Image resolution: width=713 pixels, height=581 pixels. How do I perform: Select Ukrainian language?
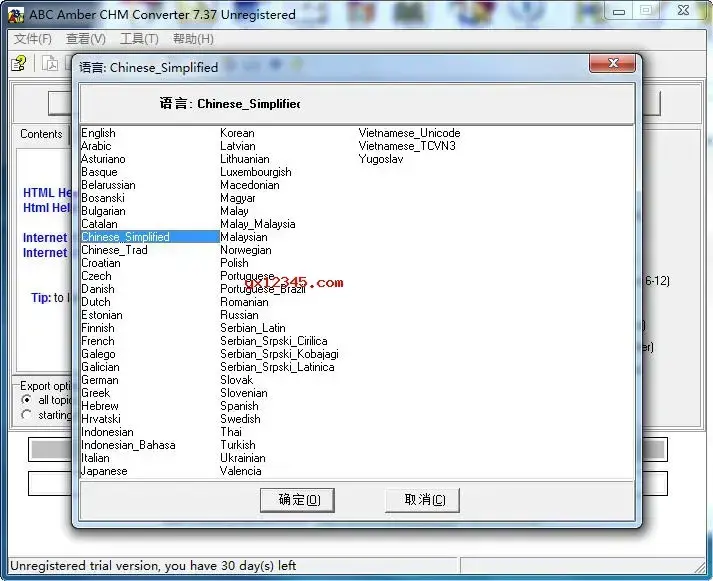(x=243, y=458)
